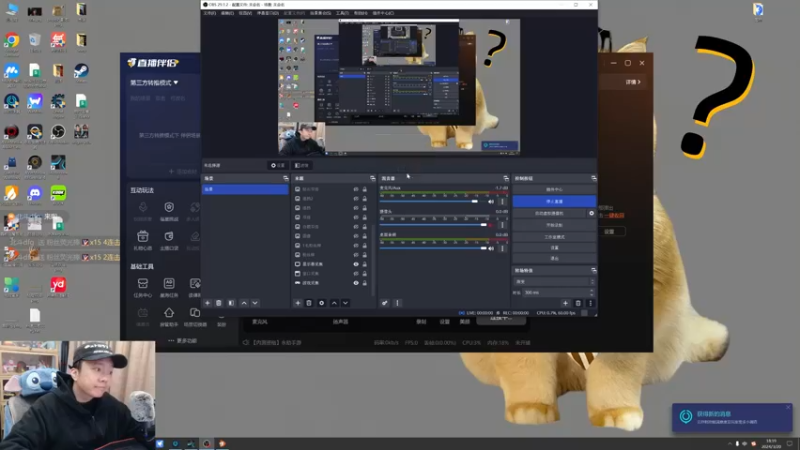Hide the 显示器采集 source
The width and height of the screenshot is (800, 450).
pyautogui.click(x=356, y=264)
